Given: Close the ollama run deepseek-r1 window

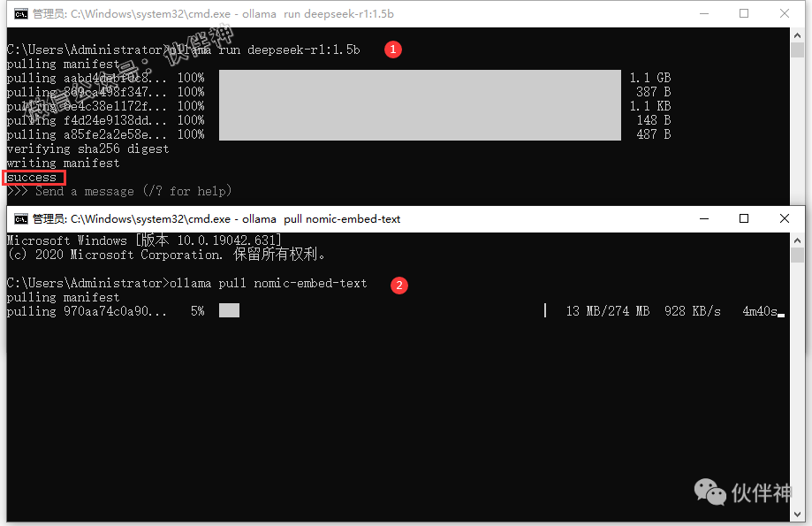Looking at the screenshot, I should (785, 14).
